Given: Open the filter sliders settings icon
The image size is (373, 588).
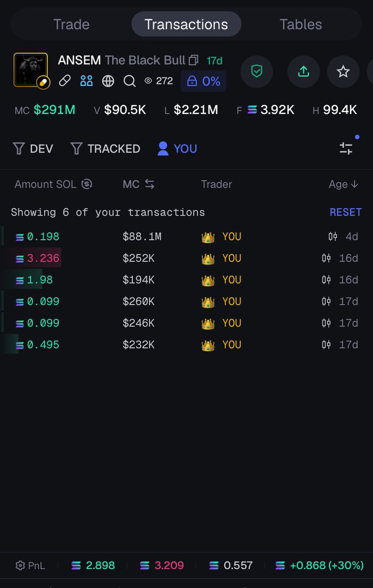Looking at the screenshot, I should (346, 148).
